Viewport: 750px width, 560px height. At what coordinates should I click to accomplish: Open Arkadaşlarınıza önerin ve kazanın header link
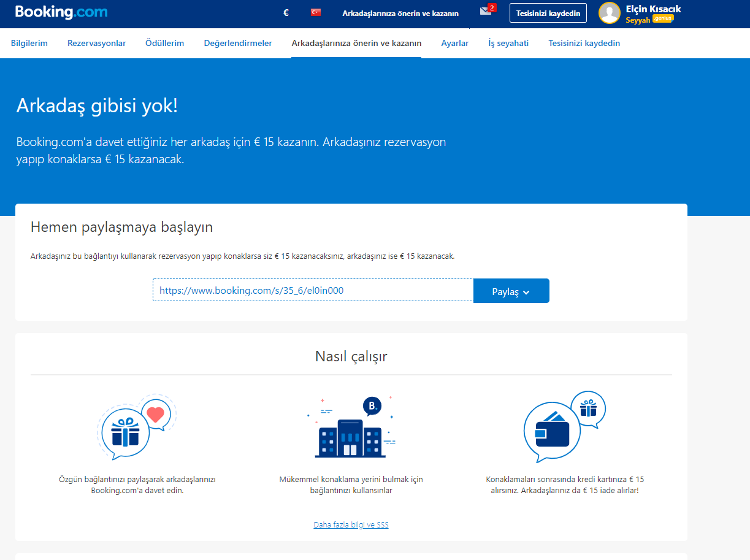pyautogui.click(x=400, y=13)
